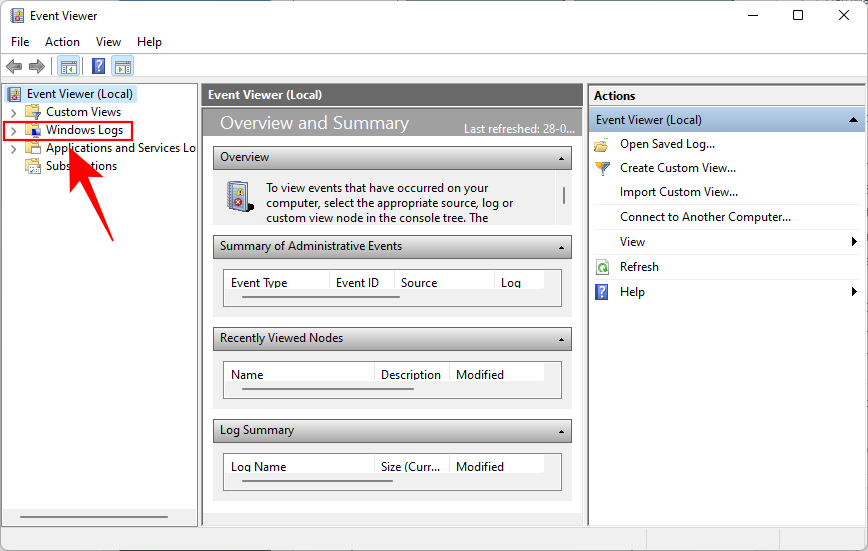Click the Overview text vertical scrollbar
The image size is (868, 551).
click(564, 195)
